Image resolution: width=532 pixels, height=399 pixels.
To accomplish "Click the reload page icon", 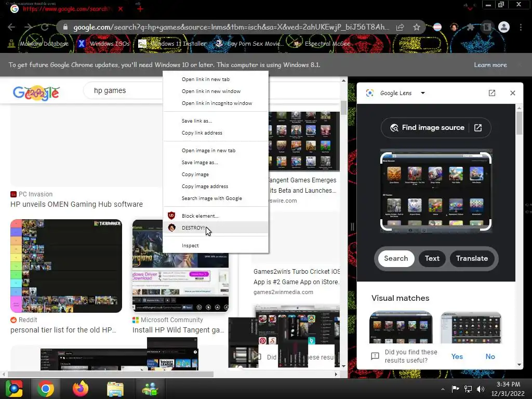I will click(45, 27).
